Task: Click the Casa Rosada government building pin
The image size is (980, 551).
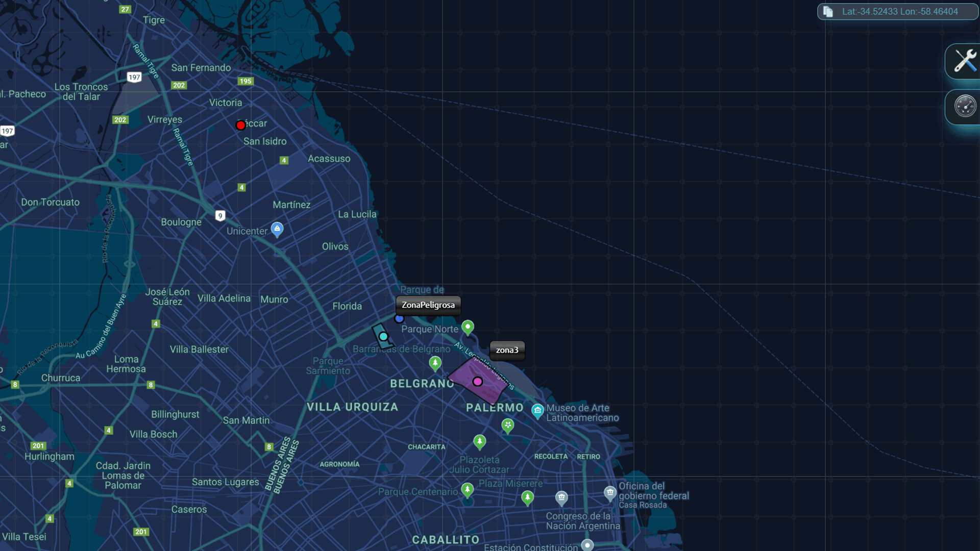Action: pyautogui.click(x=610, y=493)
